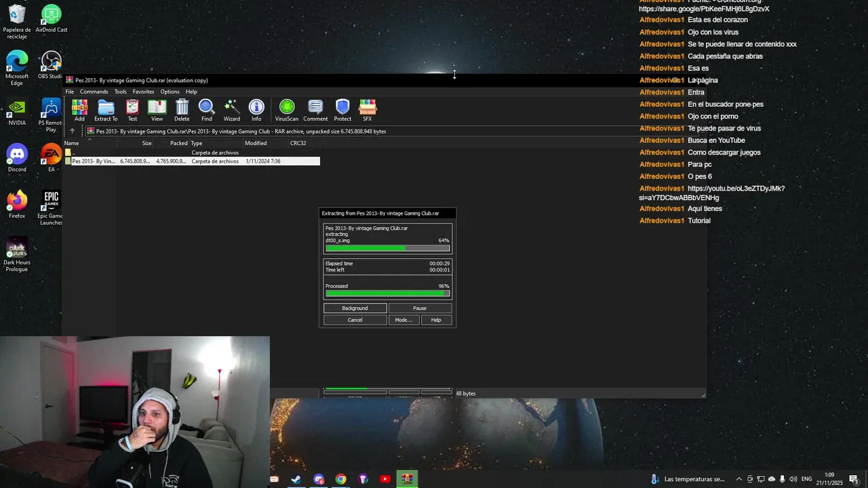This screenshot has height=488, width=868.
Task: Send extraction to Background
Action: (x=355, y=308)
